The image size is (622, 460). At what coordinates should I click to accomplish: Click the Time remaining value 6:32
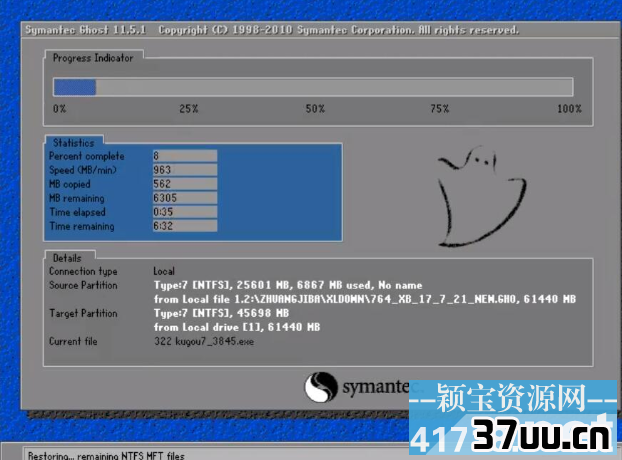185,226
